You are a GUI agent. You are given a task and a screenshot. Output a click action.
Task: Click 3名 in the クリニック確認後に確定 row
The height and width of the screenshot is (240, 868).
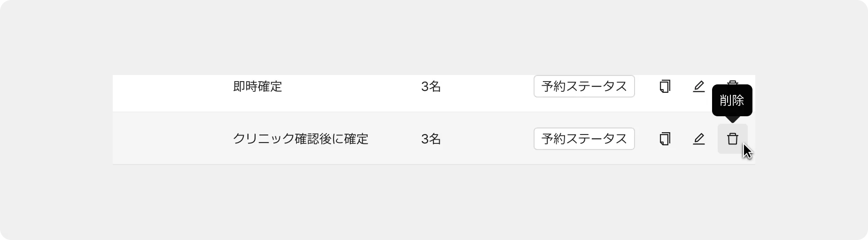[x=431, y=139]
